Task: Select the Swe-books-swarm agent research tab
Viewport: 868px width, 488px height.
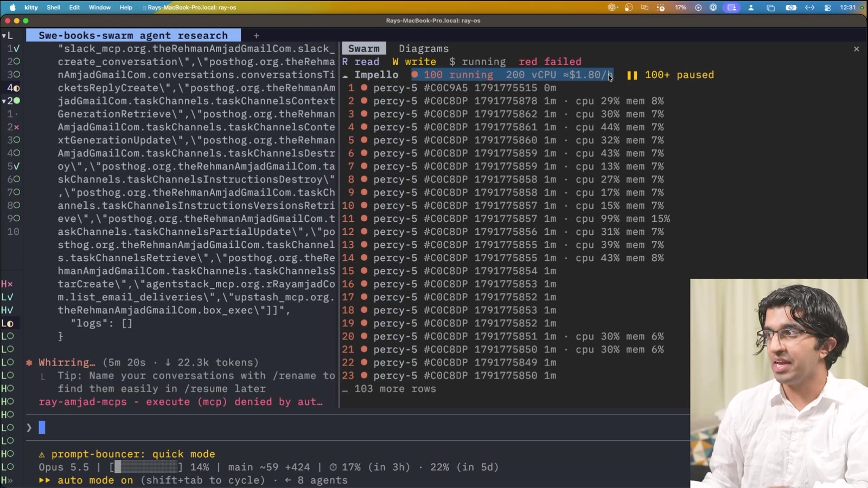Action: (133, 35)
